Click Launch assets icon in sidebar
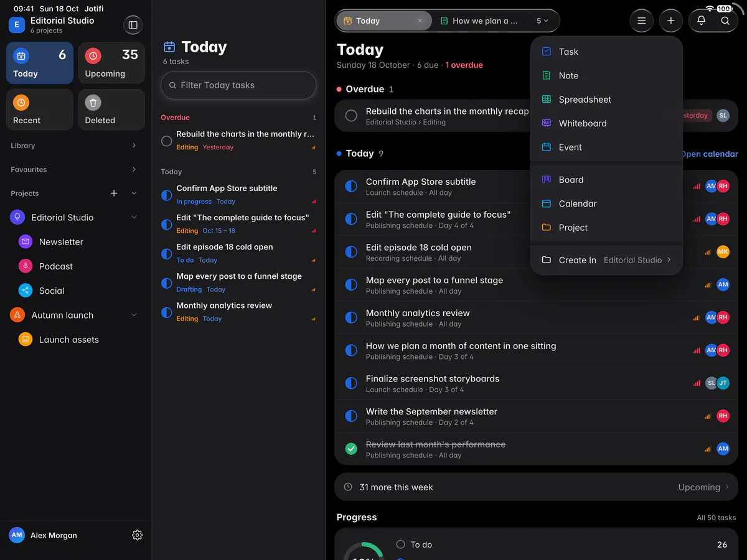This screenshot has width=747, height=560. [x=26, y=339]
